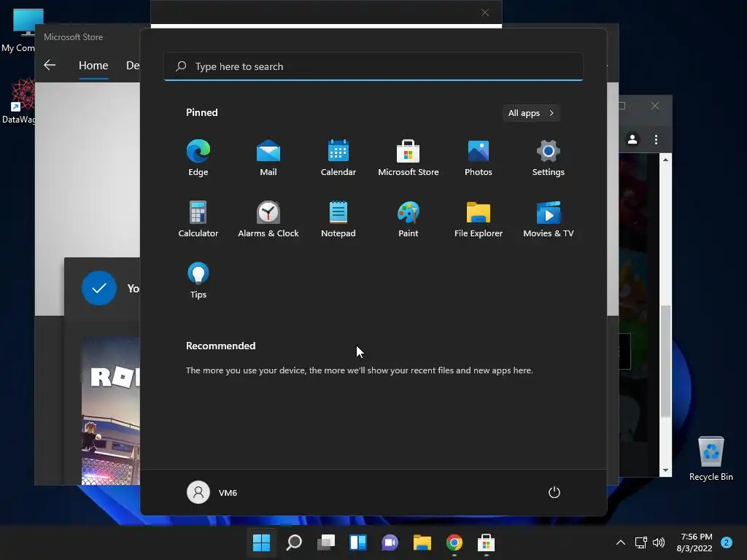The height and width of the screenshot is (560, 747).
Task: Select Home tab in Microsoft Store
Action: click(x=93, y=65)
